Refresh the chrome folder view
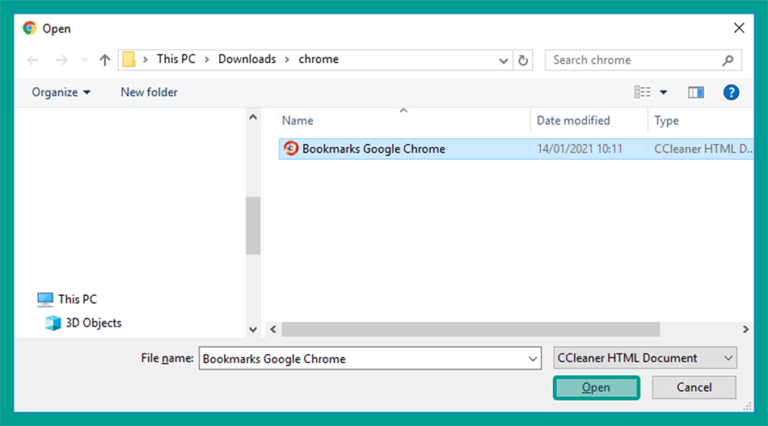The image size is (768, 426). (523, 60)
